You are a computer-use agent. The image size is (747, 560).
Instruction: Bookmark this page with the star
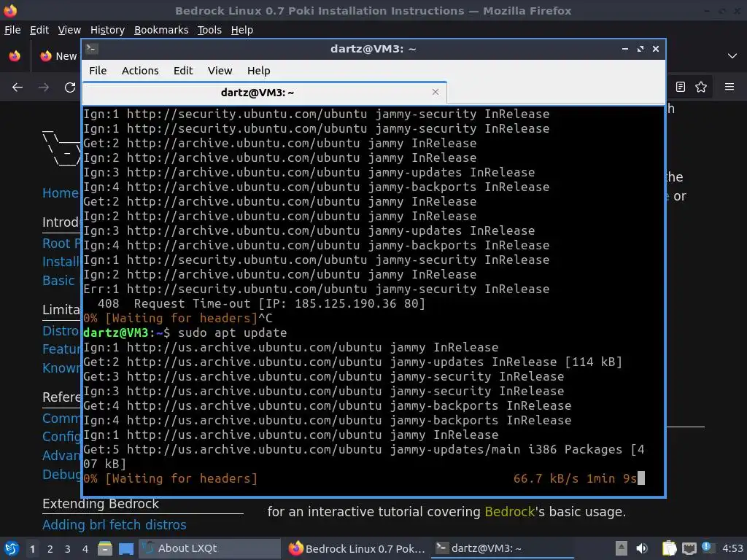[701, 87]
